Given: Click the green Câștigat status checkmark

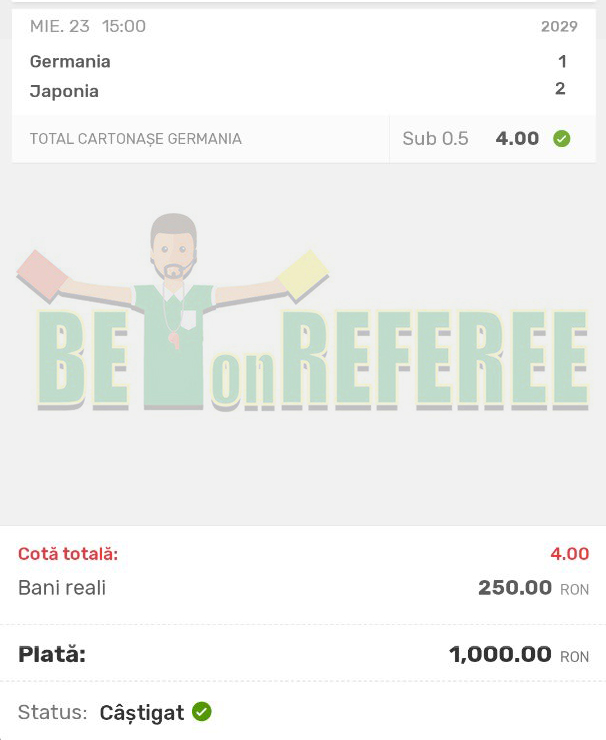Looking at the screenshot, I should click(x=202, y=712).
